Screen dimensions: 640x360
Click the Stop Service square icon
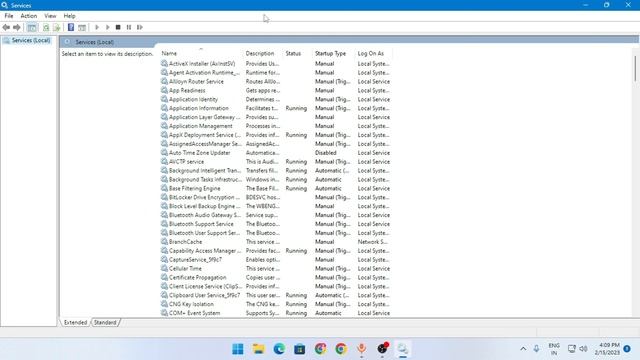pyautogui.click(x=118, y=27)
